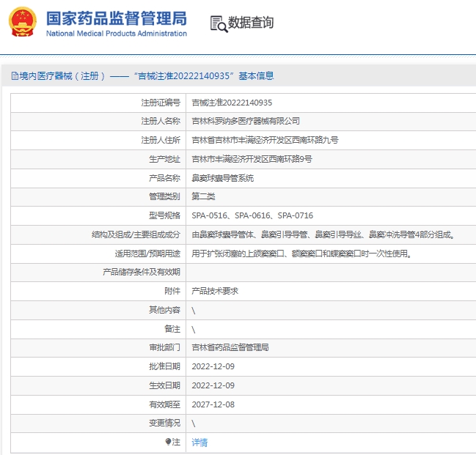Viewport: 476px width, 455px height.
Task: Select the SPA-0516、SPA-0616、SPA-0716 value
Action: coord(252,215)
